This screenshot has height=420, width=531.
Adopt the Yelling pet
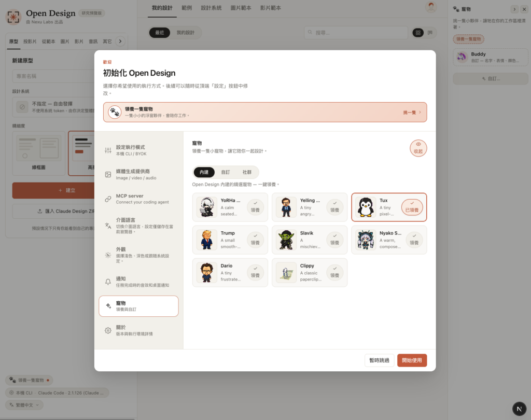(x=334, y=207)
